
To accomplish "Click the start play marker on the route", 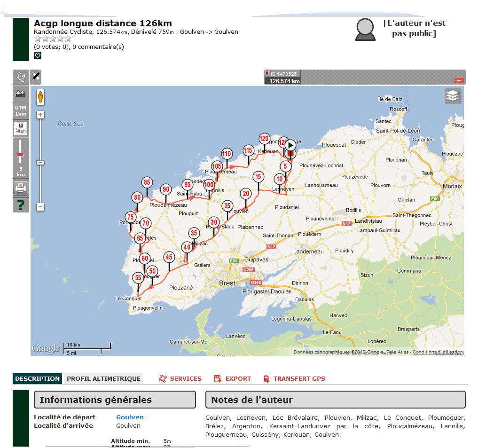I will 290,145.
